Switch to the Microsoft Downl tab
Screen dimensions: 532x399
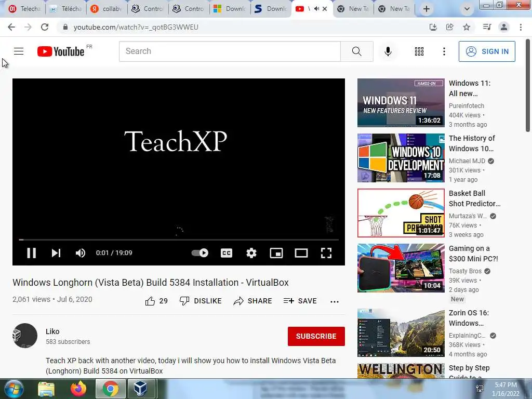pyautogui.click(x=230, y=9)
